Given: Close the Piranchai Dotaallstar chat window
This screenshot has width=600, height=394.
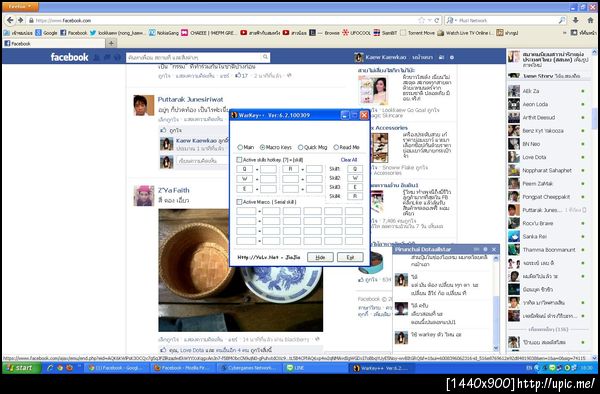Looking at the screenshot, I should pos(494,249).
